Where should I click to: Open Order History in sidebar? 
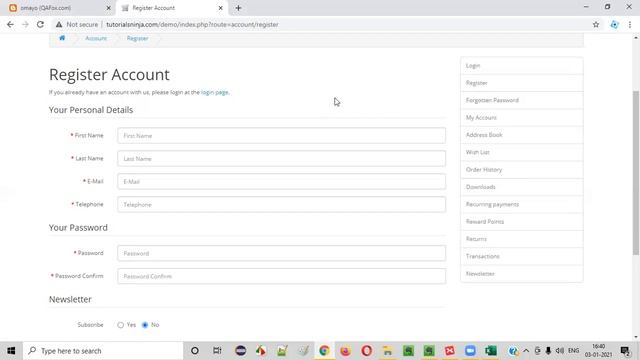(522, 169)
